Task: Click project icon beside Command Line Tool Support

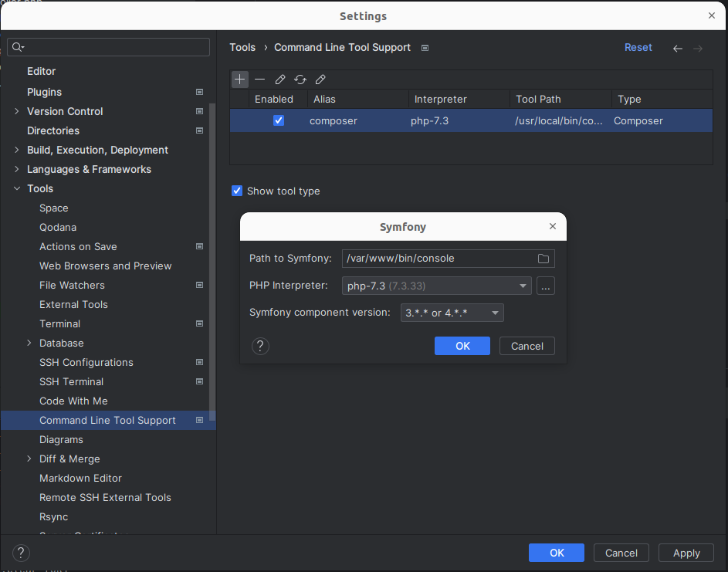Action: (200, 420)
